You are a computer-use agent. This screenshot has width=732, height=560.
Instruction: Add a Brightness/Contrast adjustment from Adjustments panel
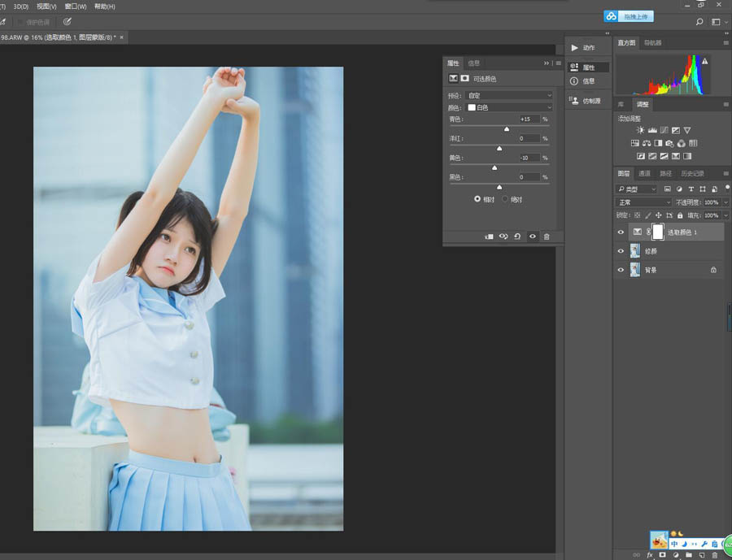click(640, 130)
